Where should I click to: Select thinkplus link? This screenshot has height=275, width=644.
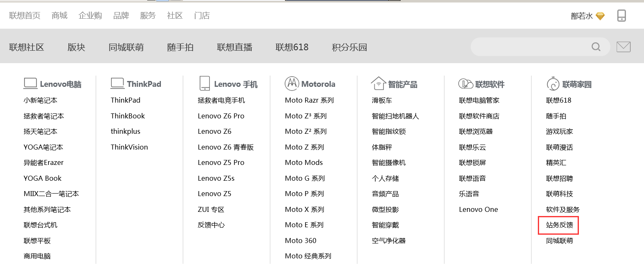[x=126, y=131]
